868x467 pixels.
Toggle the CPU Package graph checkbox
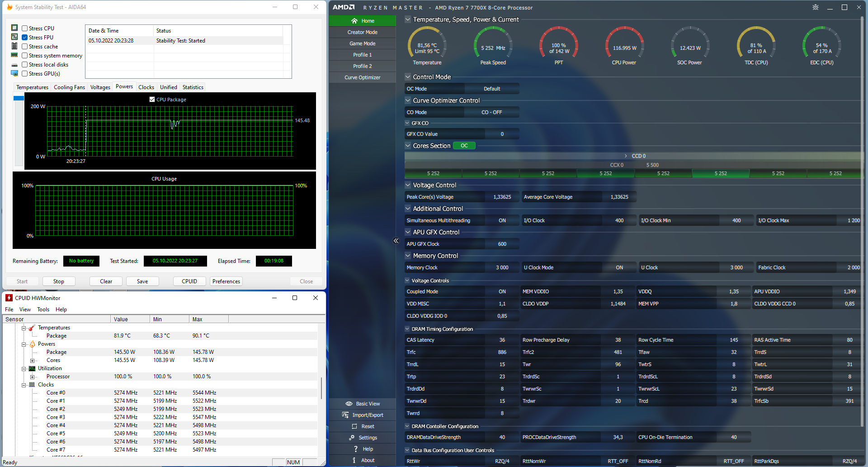click(x=152, y=99)
